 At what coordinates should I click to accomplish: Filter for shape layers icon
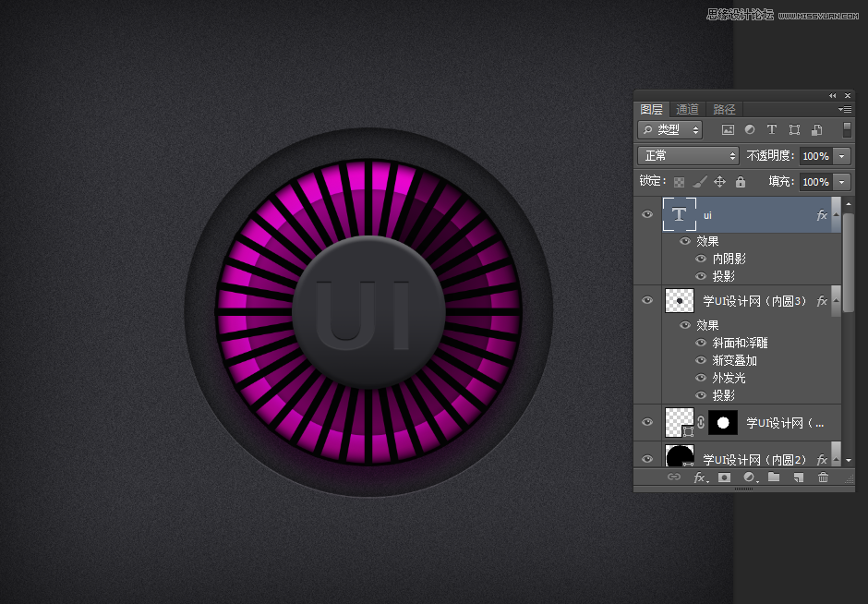point(794,130)
